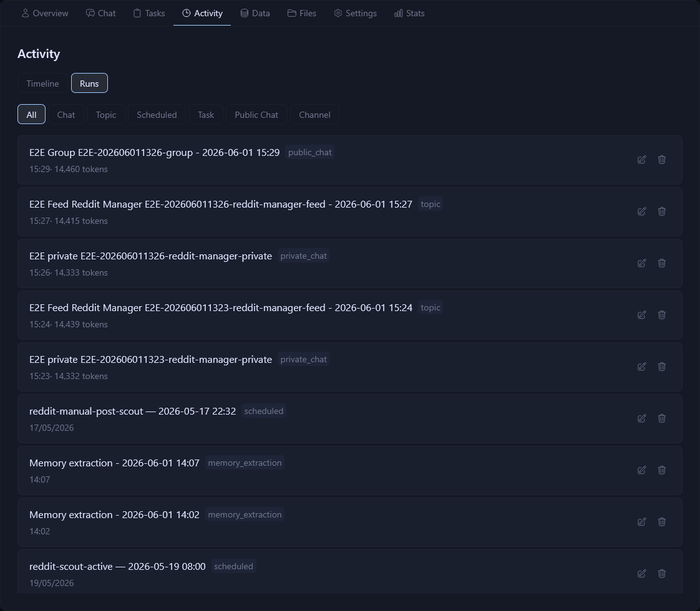This screenshot has height=611, width=700.
Task: Delete the reddit-scout-active run
Action: [x=661, y=574]
